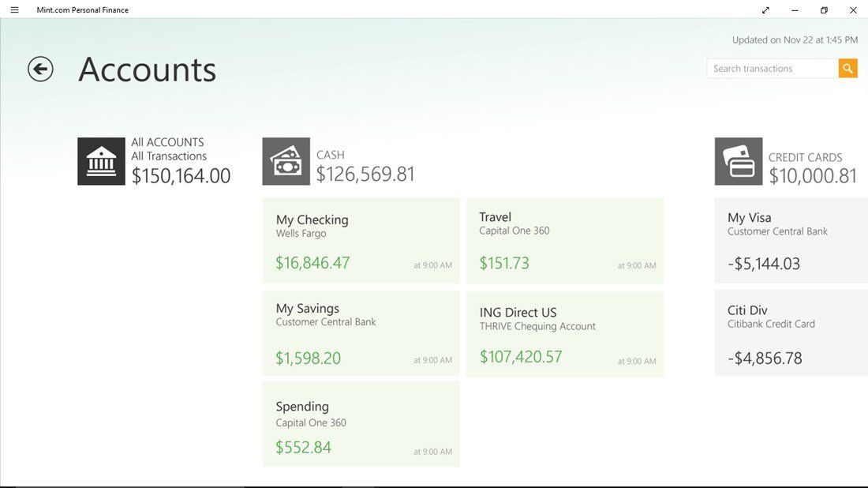Click the Mint.com Personal Finance title bar
This screenshot has width=868, height=488.
point(82,9)
